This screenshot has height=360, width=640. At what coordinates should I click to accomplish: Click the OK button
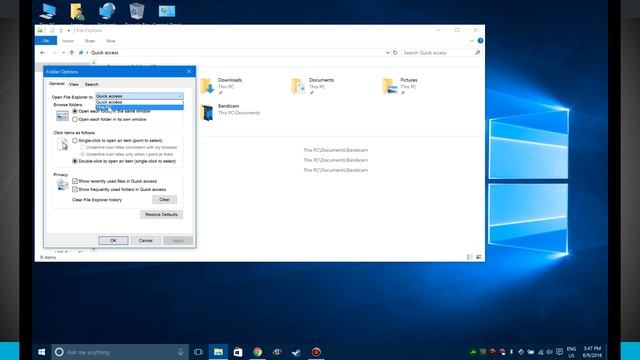pyautogui.click(x=113, y=240)
